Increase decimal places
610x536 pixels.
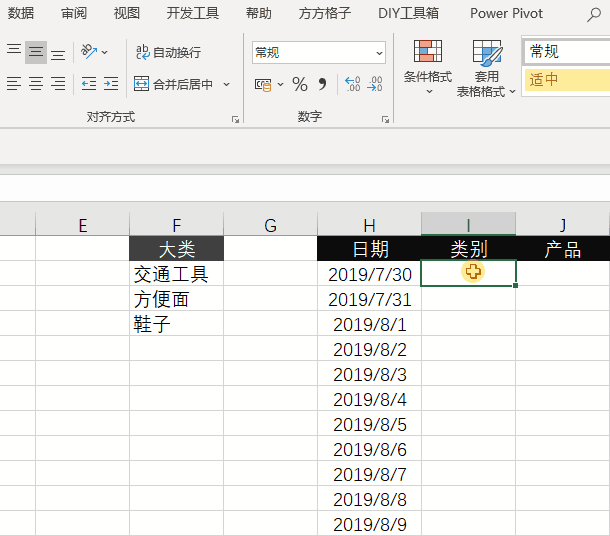pos(352,84)
